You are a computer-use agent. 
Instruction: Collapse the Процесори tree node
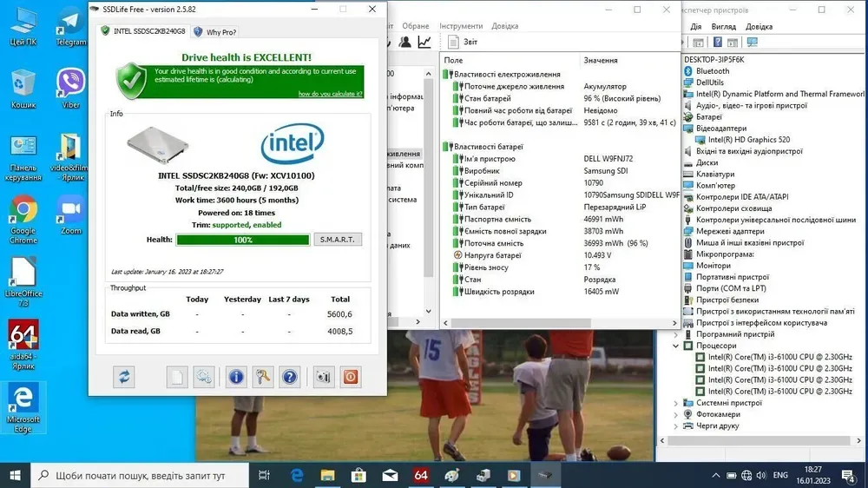[676, 346]
